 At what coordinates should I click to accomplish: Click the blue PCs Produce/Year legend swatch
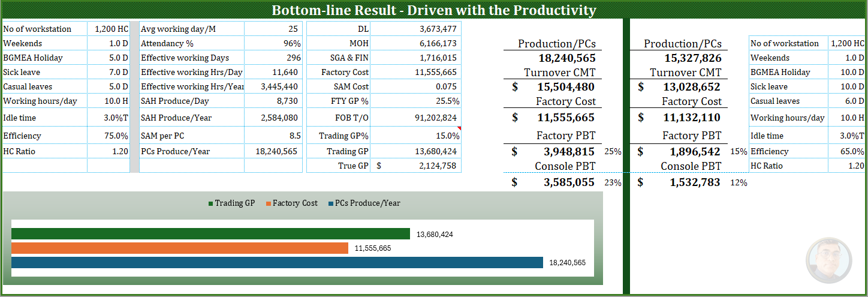(x=330, y=203)
